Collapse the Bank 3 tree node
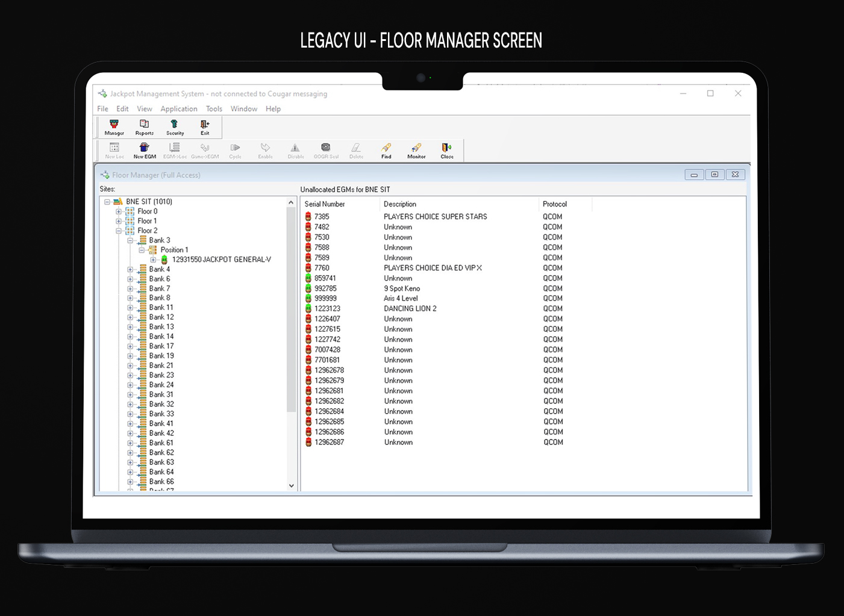 tap(130, 240)
